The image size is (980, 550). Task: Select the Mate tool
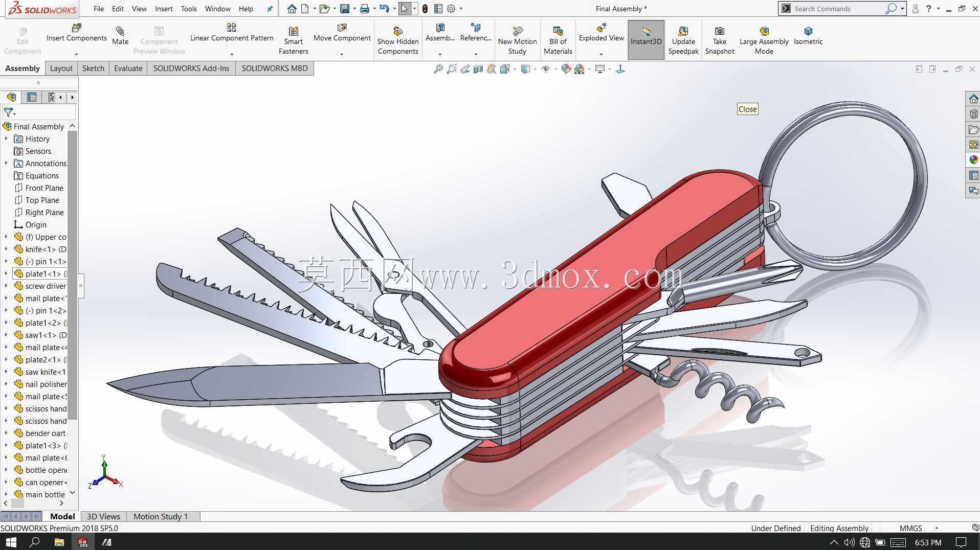click(x=120, y=35)
